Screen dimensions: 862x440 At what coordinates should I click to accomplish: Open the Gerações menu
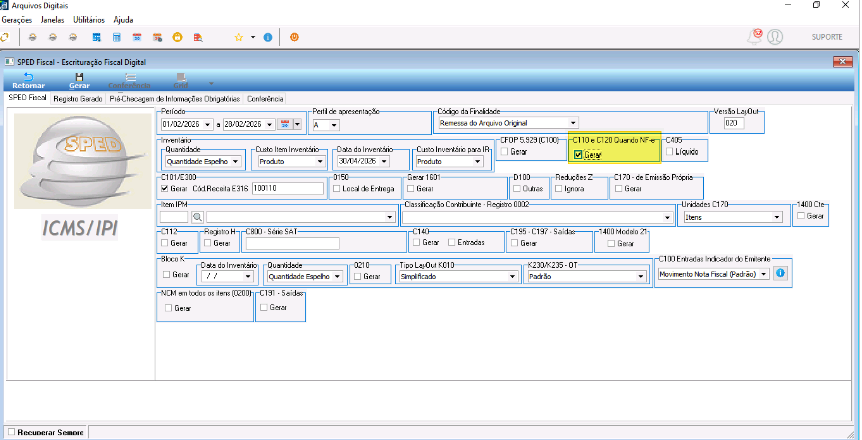[x=16, y=20]
